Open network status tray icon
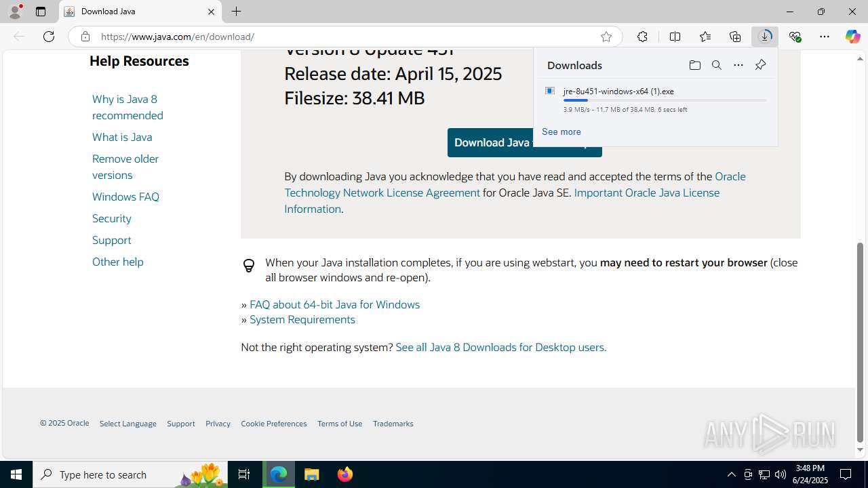Screen dimensions: 868x488 point(764,474)
